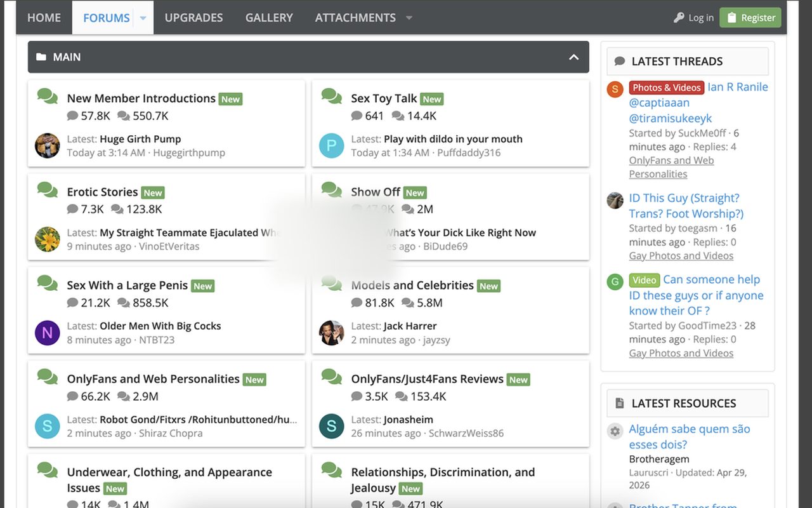The width and height of the screenshot is (812, 508).
Task: Click Sex Toy Talk forum bubble icon
Action: click(332, 96)
